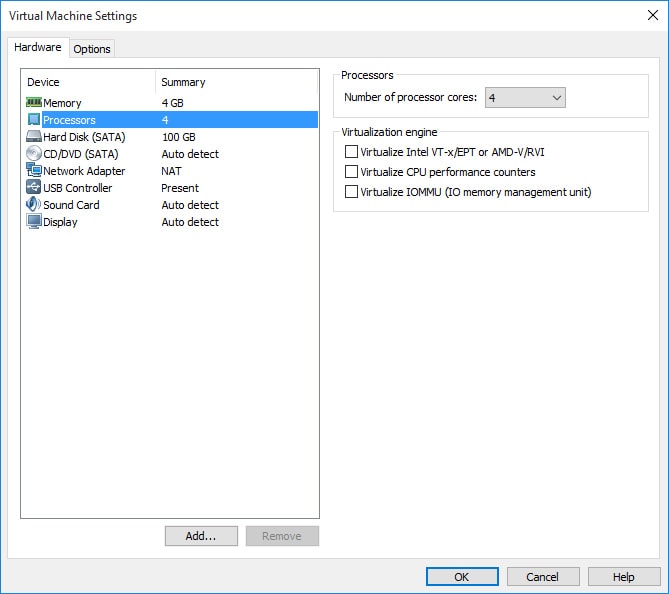This screenshot has height=594, width=669.
Task: Switch to the Options tab
Action: click(92, 49)
